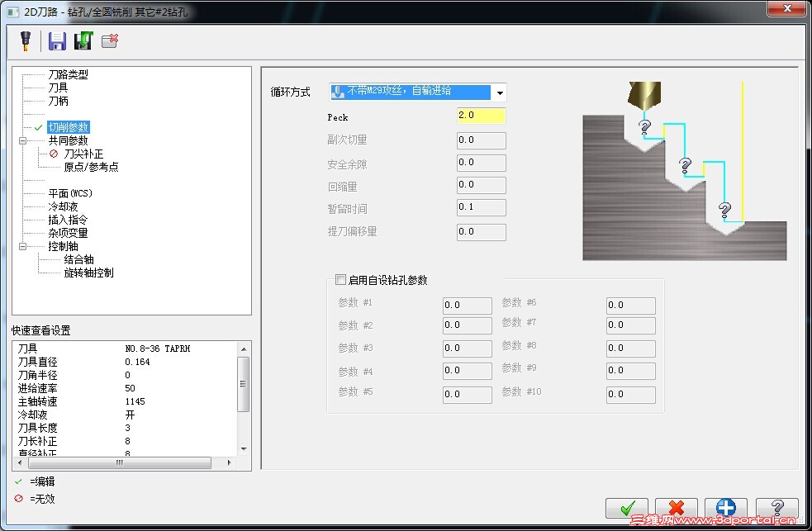The width and height of the screenshot is (812, 531).
Task: Click quick view horizontal scroll left arrow
Action: [x=20, y=462]
